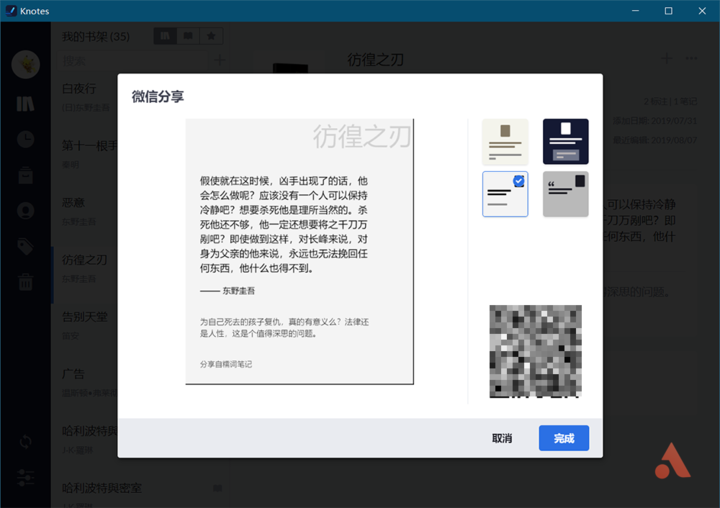Click the 微信分享 dialog title

pyautogui.click(x=158, y=96)
